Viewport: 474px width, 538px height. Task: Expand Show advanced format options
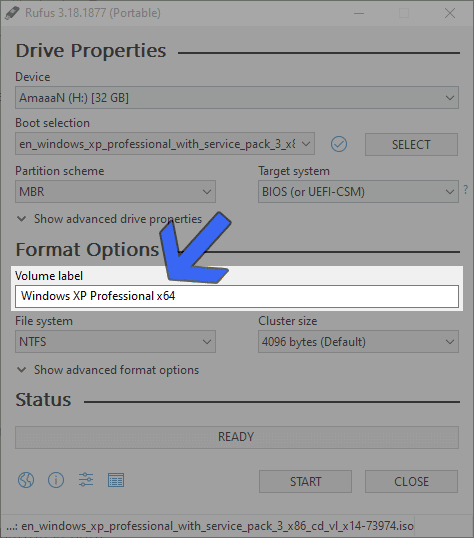tap(108, 370)
